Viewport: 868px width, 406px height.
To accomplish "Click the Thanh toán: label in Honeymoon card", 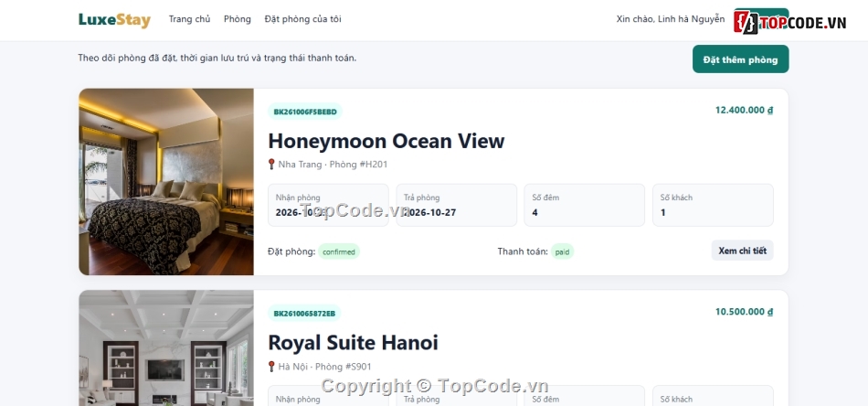I will (x=523, y=251).
